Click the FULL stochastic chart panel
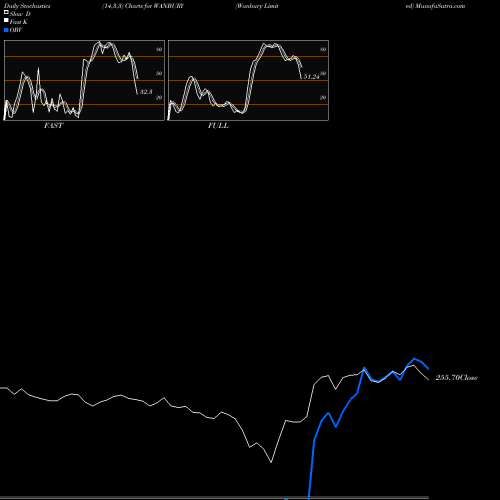The width and height of the screenshot is (500, 500). (248, 80)
